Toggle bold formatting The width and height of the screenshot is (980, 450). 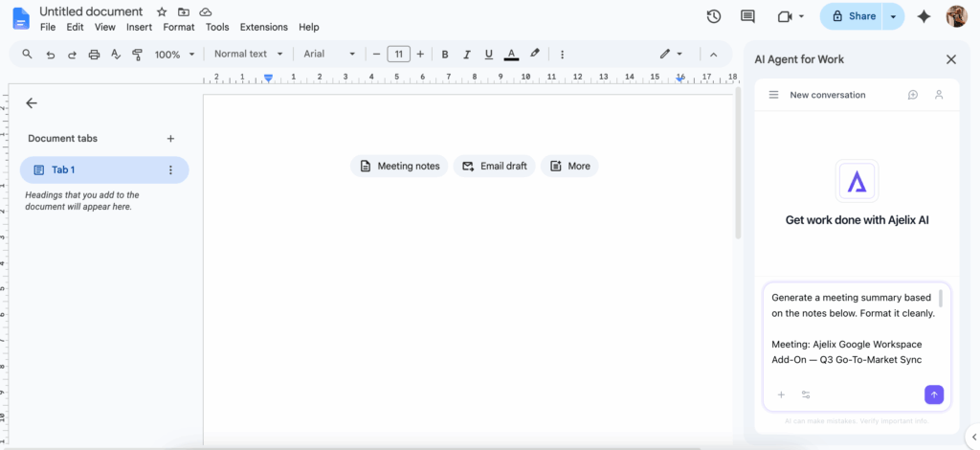(x=445, y=55)
